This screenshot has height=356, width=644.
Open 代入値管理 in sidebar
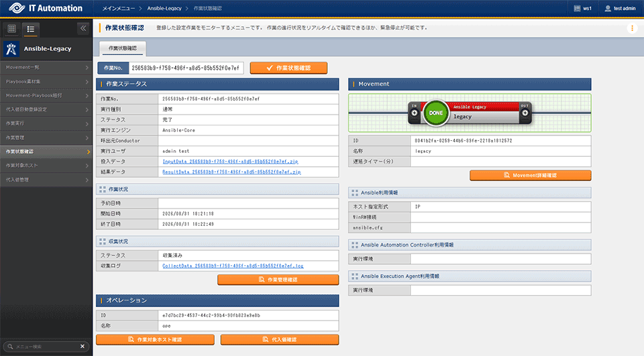pyautogui.click(x=46, y=180)
